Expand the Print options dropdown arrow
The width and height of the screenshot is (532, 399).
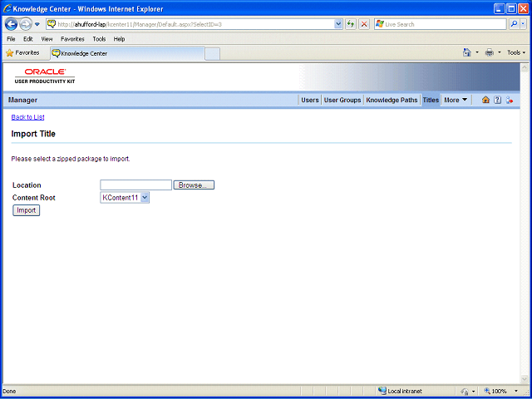499,52
